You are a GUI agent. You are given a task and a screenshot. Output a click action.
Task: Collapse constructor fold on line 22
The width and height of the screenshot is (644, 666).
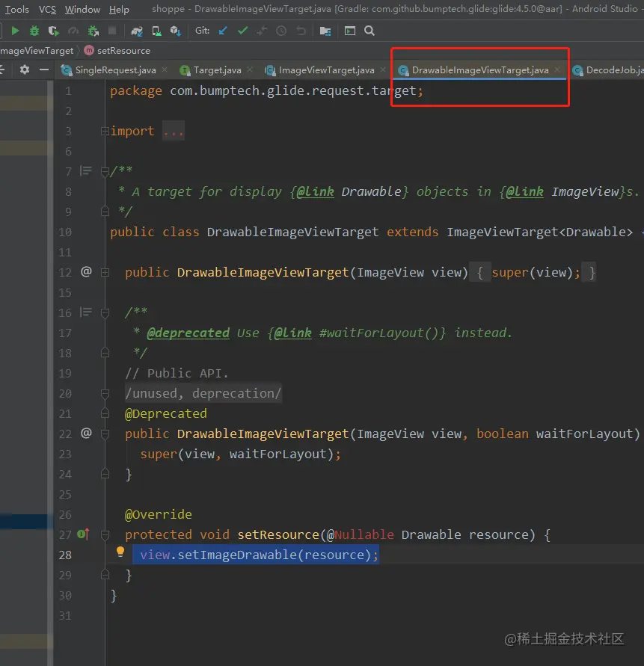pyautogui.click(x=105, y=434)
